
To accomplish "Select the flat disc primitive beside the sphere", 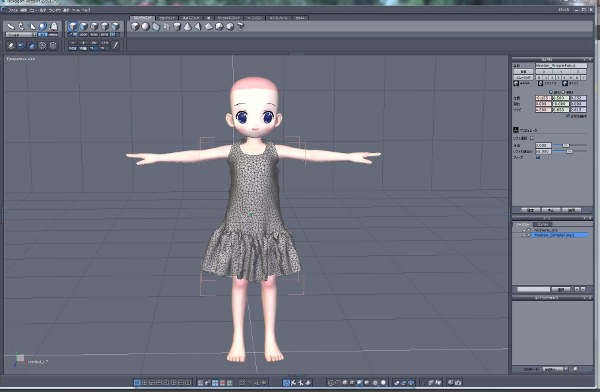I will pos(156,26).
